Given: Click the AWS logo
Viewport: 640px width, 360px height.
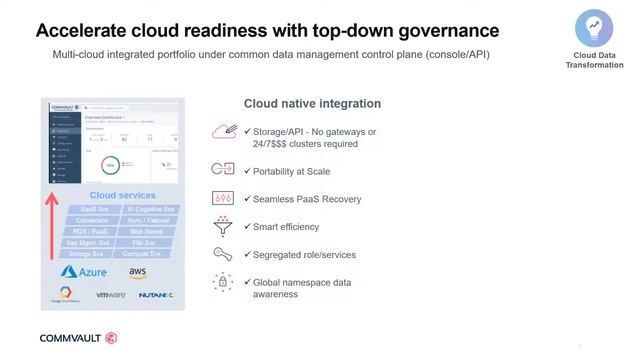Looking at the screenshot, I should click(x=138, y=273).
